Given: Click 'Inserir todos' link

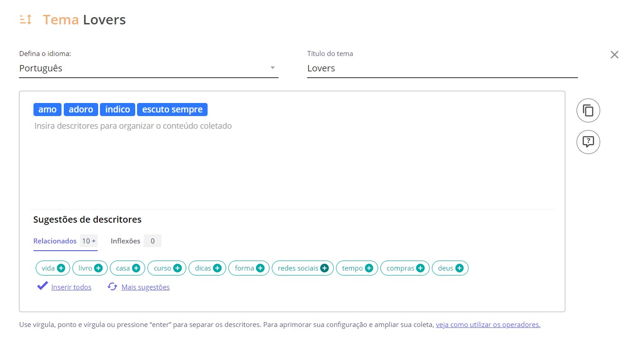Looking at the screenshot, I should point(71,287).
